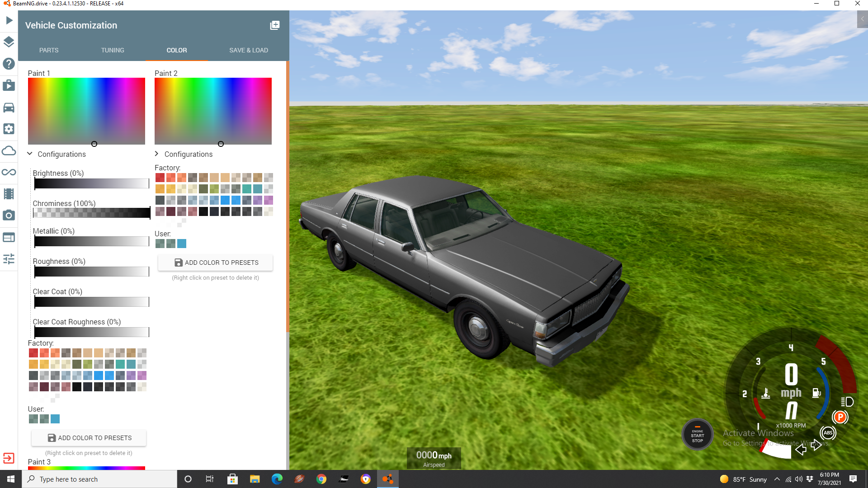Image resolution: width=868 pixels, height=488 pixels.
Task: Choose the first red Factory swatch for Paint 1
Action: point(33,353)
